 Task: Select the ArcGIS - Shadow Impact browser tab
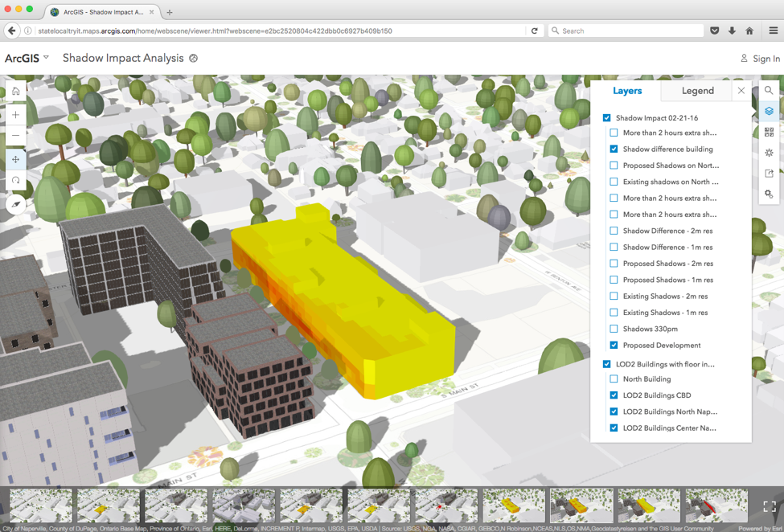102,12
